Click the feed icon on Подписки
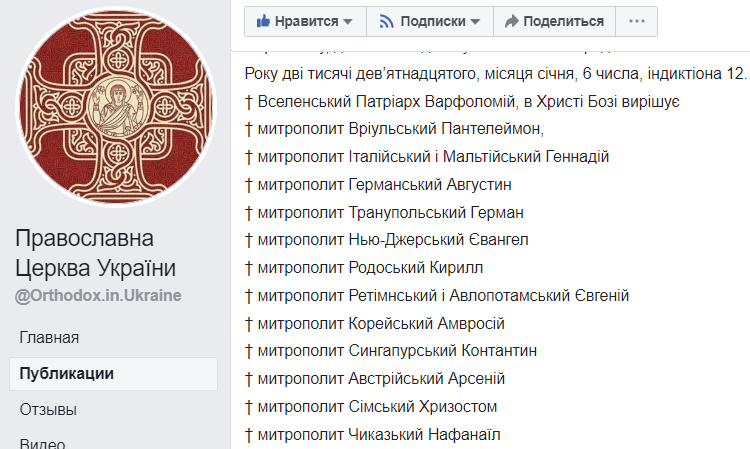The image size is (750, 449). pyautogui.click(x=386, y=21)
